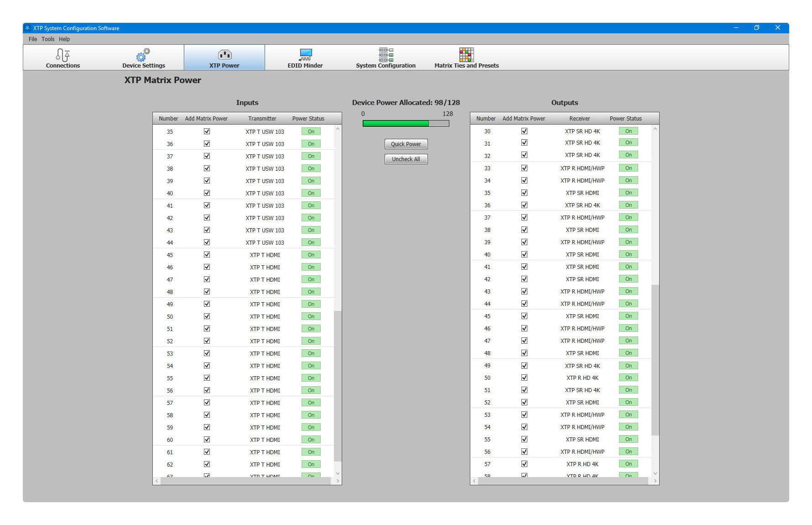
Task: Open the Help menu
Action: pyautogui.click(x=64, y=39)
